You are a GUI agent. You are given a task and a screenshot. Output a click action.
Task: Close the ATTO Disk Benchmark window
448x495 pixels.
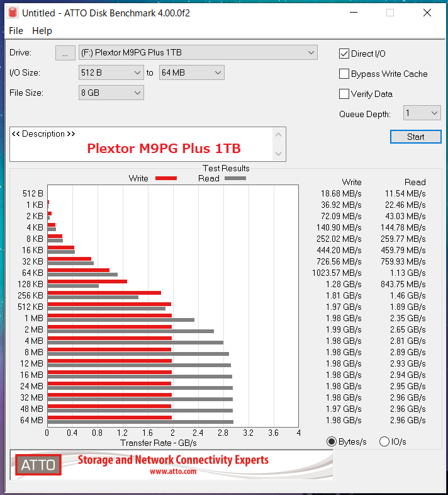[x=427, y=13]
